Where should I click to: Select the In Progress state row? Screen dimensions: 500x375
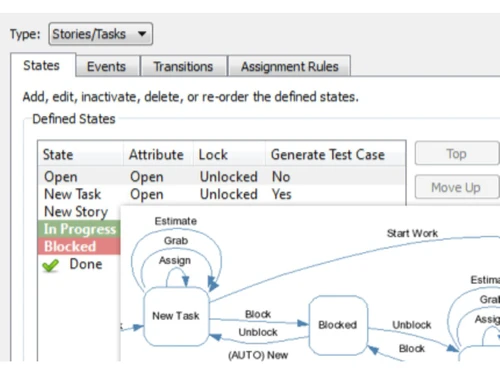tap(79, 229)
